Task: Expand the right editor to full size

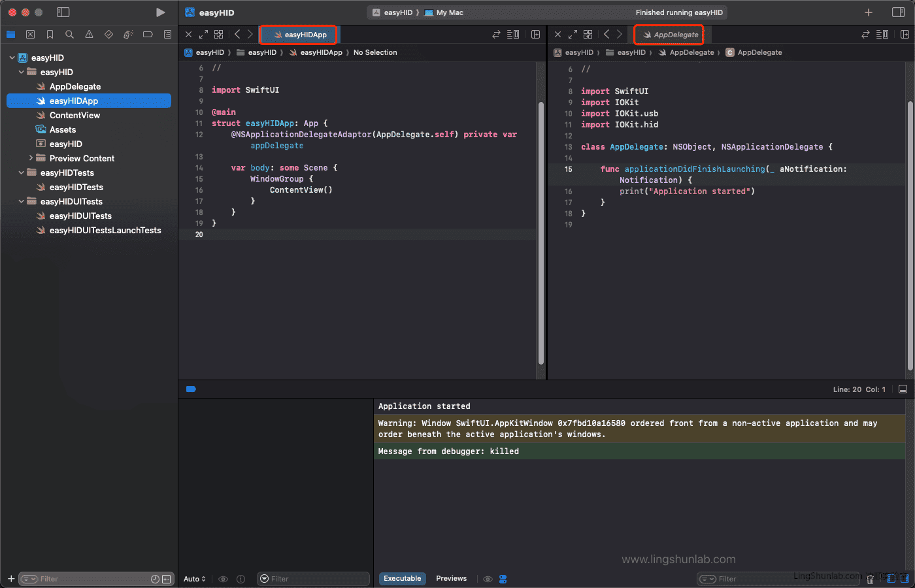Action: point(573,35)
